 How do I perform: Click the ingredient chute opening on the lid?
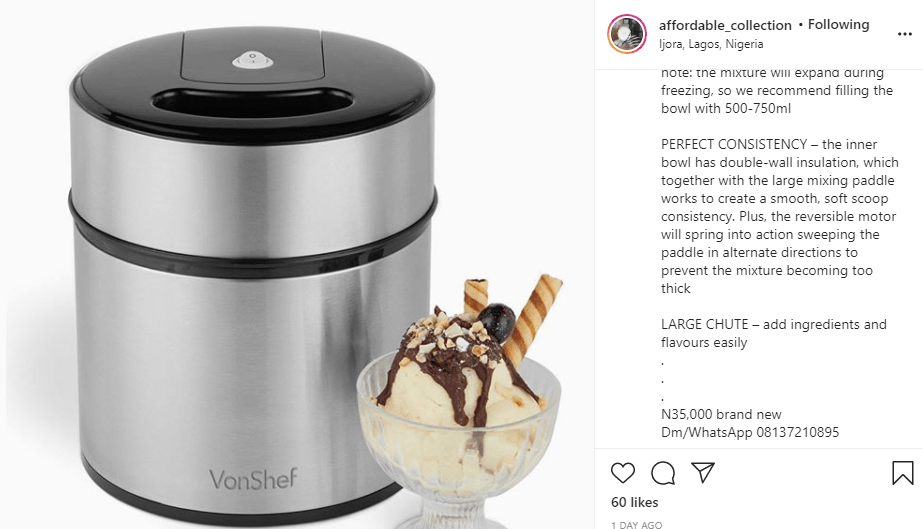coord(254,102)
